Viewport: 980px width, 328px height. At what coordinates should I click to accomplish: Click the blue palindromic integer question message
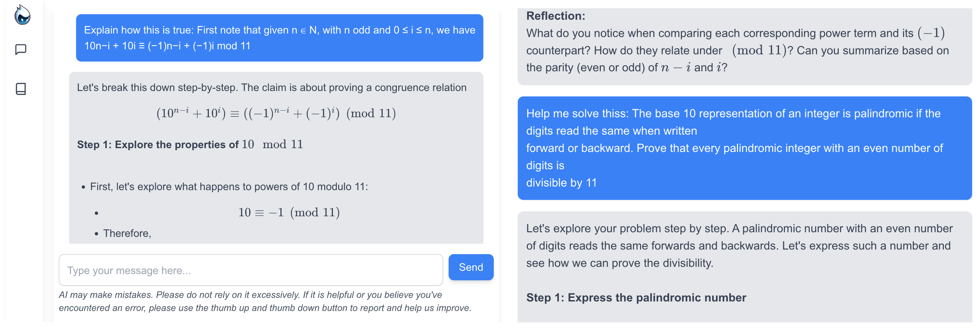(744, 148)
